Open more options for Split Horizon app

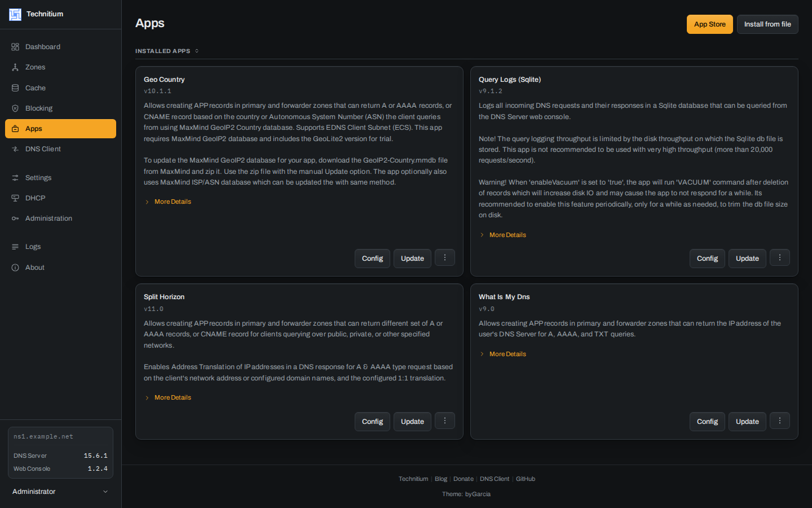445,421
